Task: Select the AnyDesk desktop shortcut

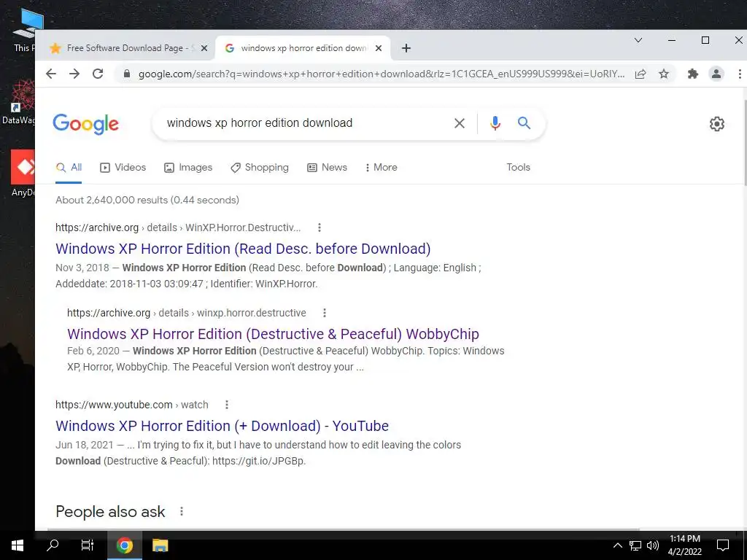Action: point(23,174)
